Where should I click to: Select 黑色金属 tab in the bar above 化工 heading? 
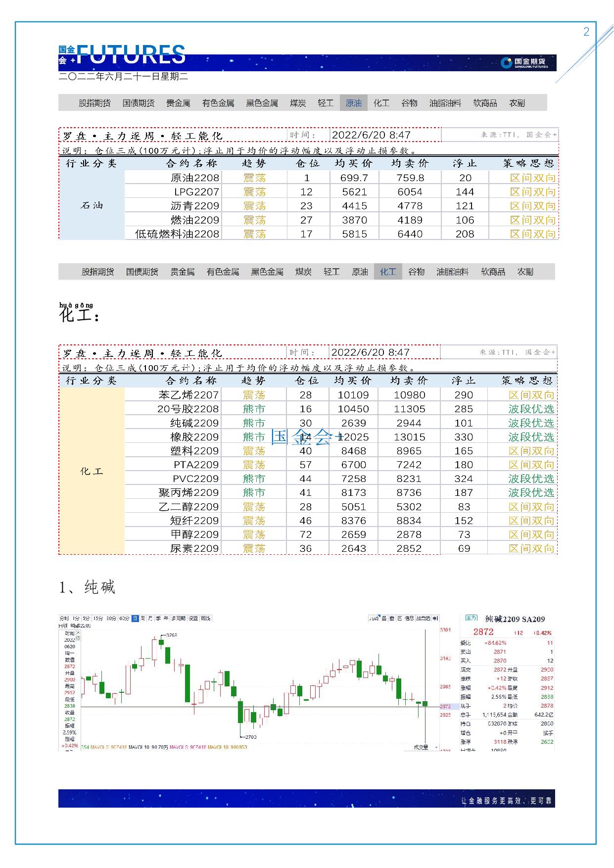[267, 272]
